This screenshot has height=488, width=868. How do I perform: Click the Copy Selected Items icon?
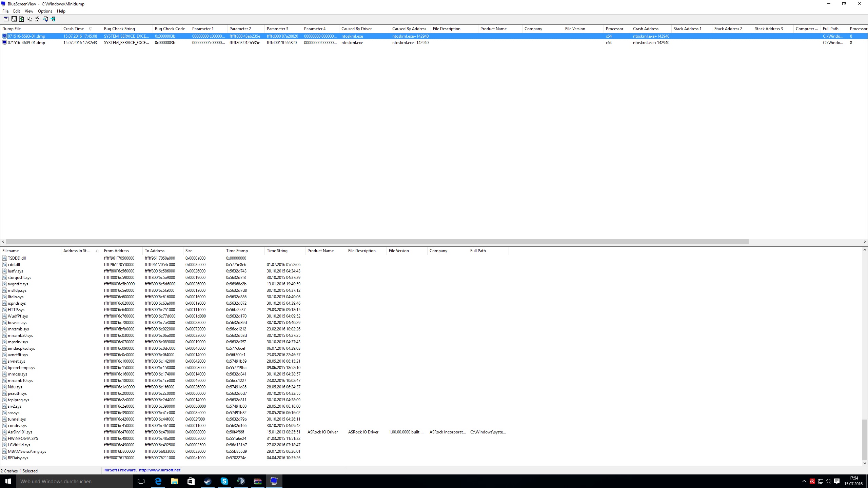[29, 19]
